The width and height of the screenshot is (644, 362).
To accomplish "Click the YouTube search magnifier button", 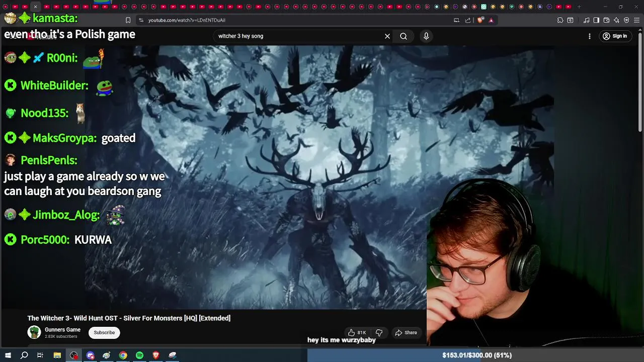I will click(x=404, y=36).
